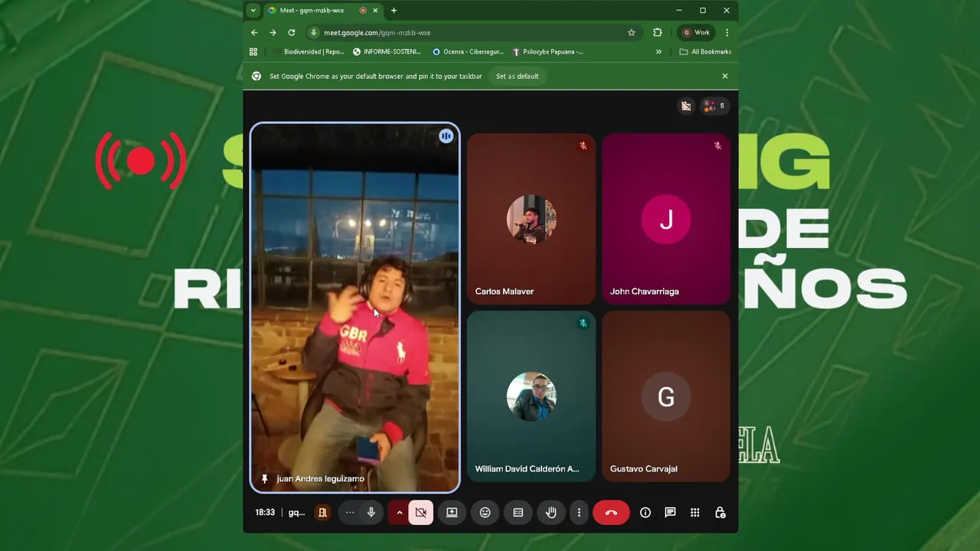Select William David Calderón participant tile
Image resolution: width=980 pixels, height=551 pixels.
(531, 396)
